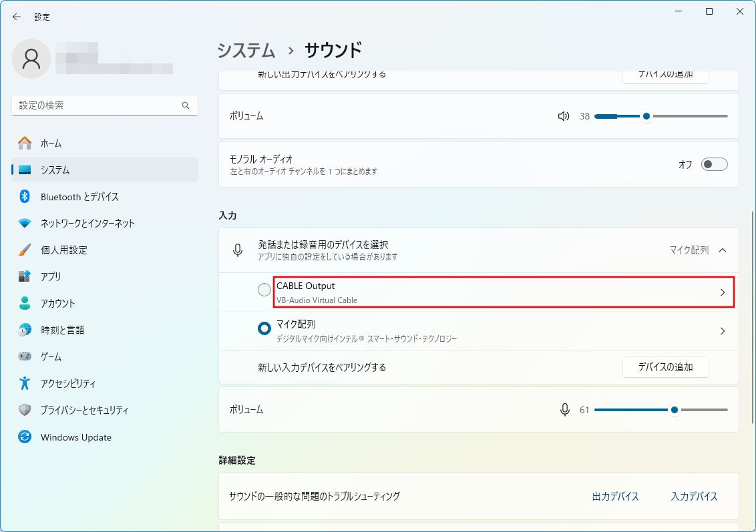The width and height of the screenshot is (756, 532).
Task: Open 入力デバイス troubleshooter link
Action: click(x=695, y=497)
